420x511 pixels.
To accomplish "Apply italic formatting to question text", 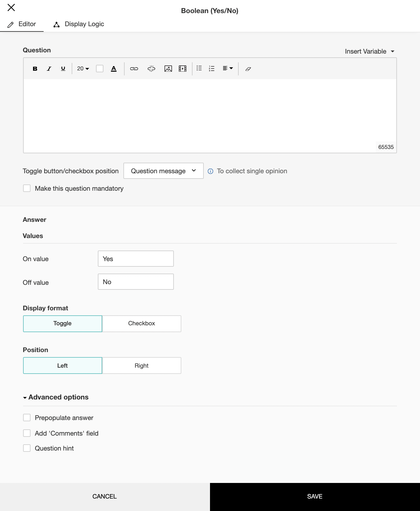I will tap(49, 69).
